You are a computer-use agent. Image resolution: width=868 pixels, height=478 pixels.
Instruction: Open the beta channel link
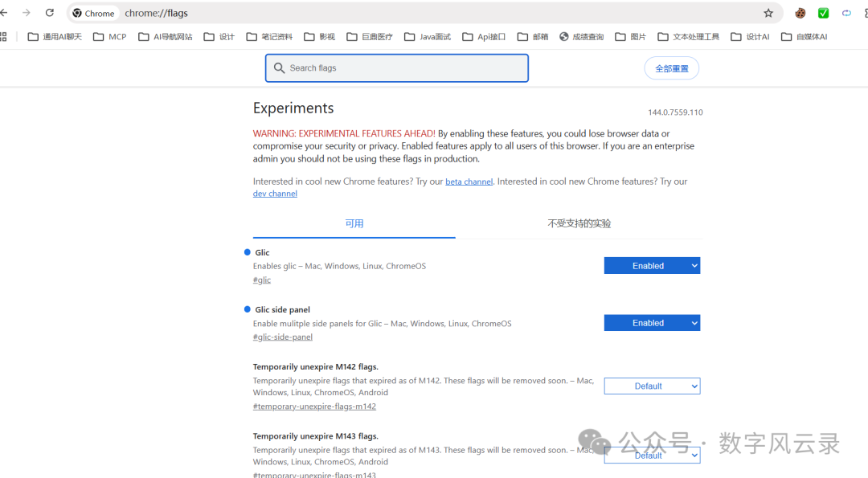pyautogui.click(x=469, y=182)
